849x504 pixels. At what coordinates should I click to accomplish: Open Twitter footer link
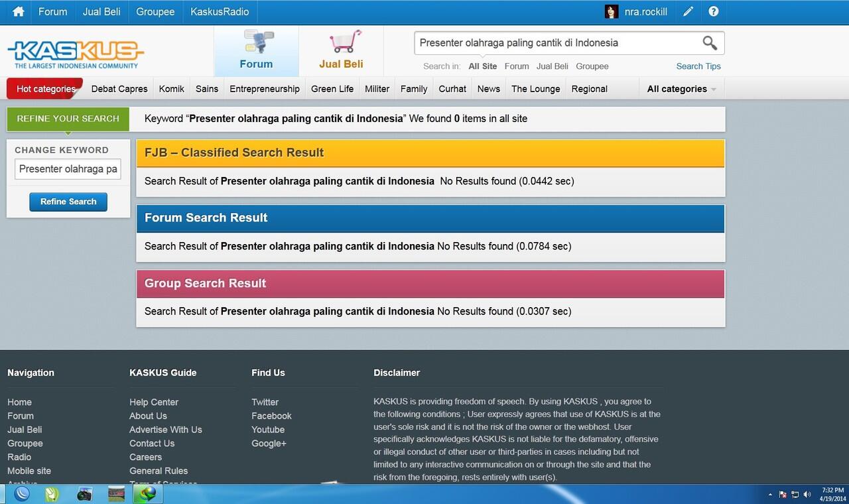coord(265,402)
